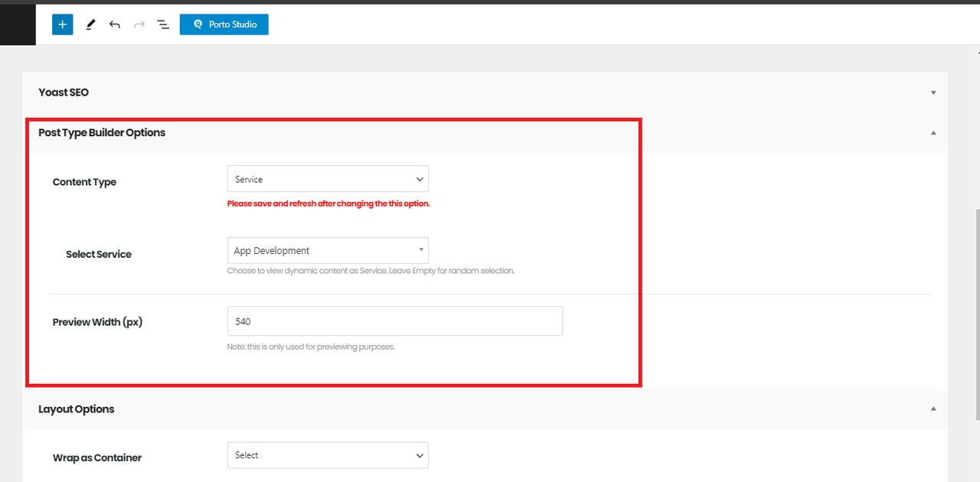
Task: Collapse the Layout Options panel arrow
Action: point(933,409)
